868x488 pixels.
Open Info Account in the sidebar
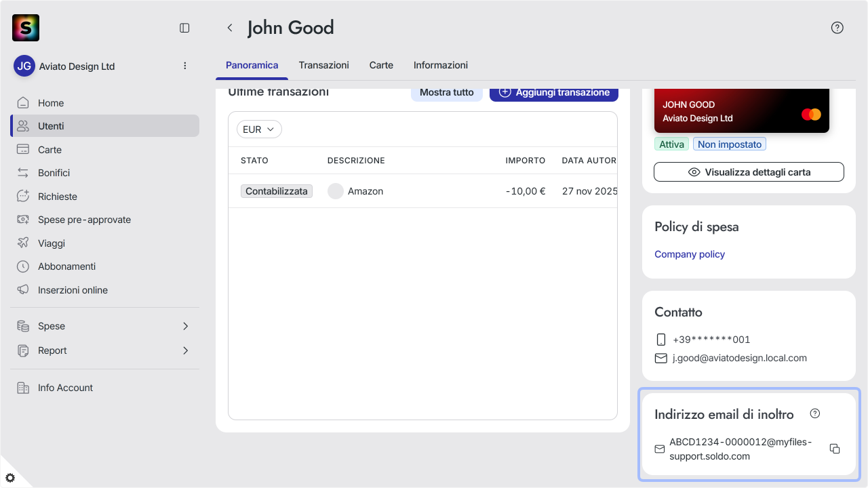pos(104,388)
